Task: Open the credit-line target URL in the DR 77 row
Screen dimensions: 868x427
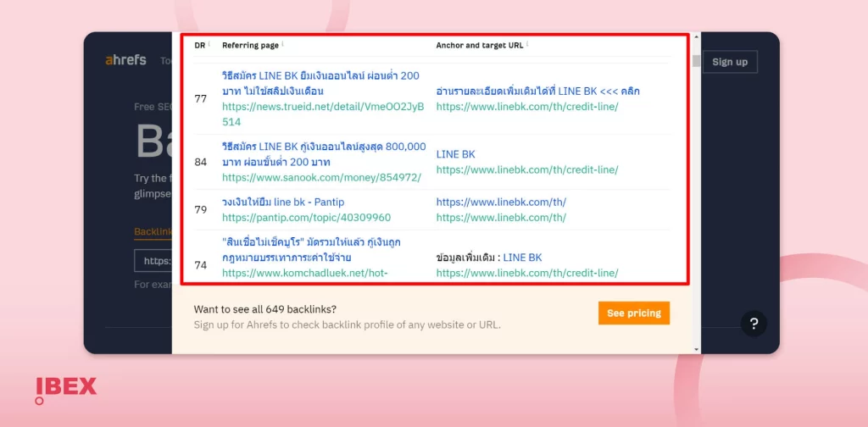Action: point(527,107)
